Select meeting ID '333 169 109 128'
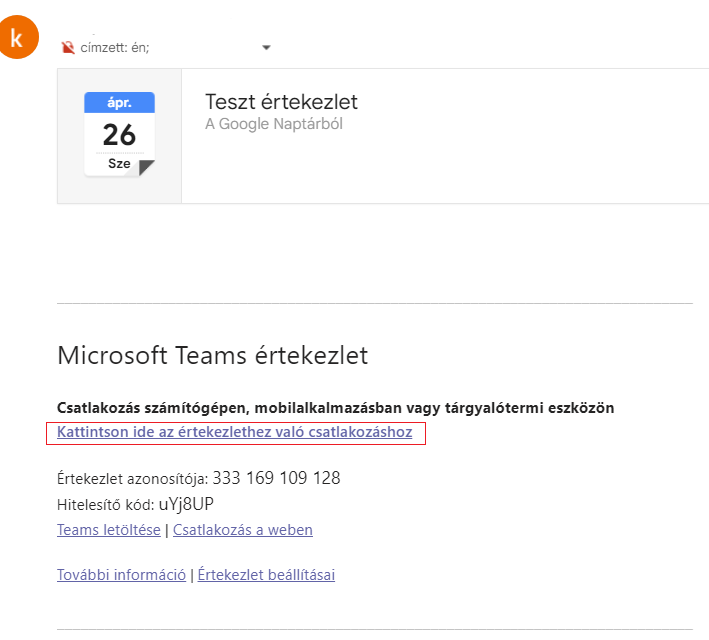Viewport: 709px width, 640px height. 276,478
